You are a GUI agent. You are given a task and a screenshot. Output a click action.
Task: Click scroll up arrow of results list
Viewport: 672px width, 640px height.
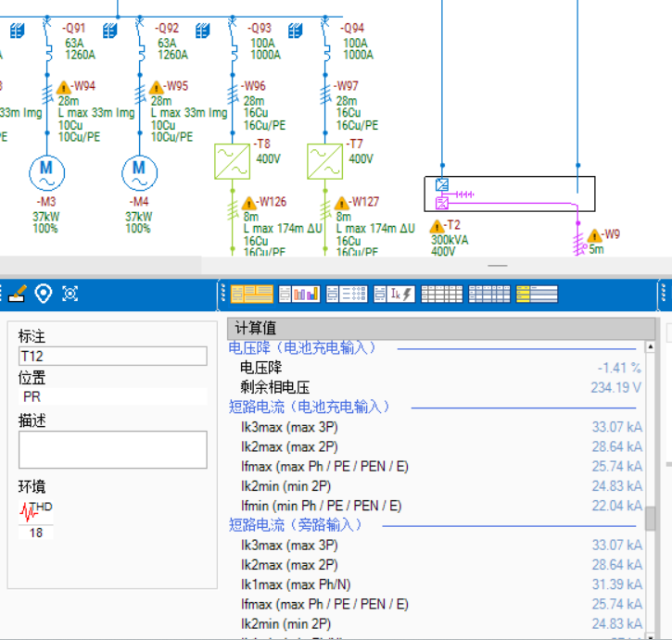(x=651, y=346)
